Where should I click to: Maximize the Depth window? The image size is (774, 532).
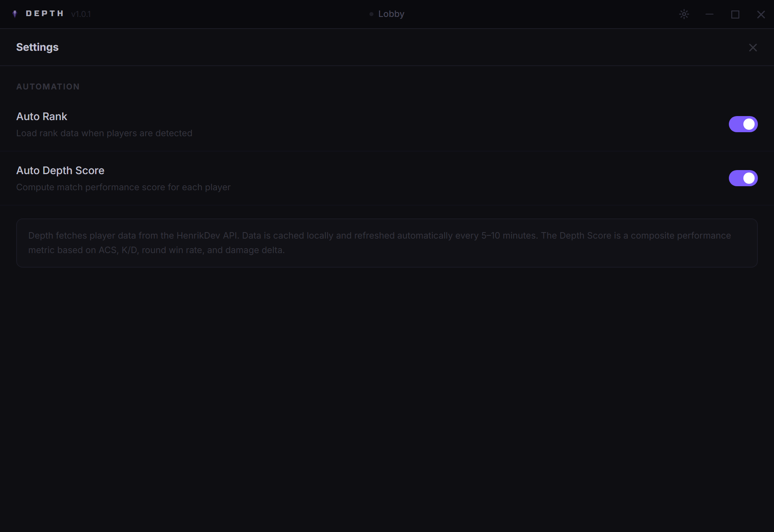click(x=735, y=15)
